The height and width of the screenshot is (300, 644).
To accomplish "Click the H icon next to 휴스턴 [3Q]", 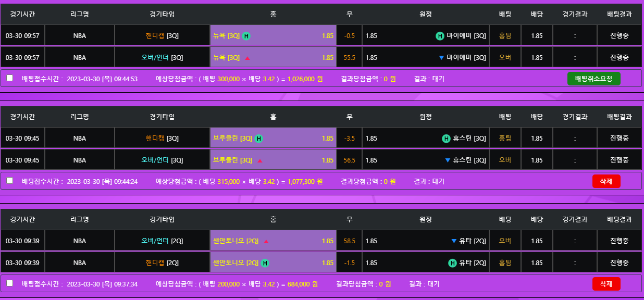I will coord(446,139).
